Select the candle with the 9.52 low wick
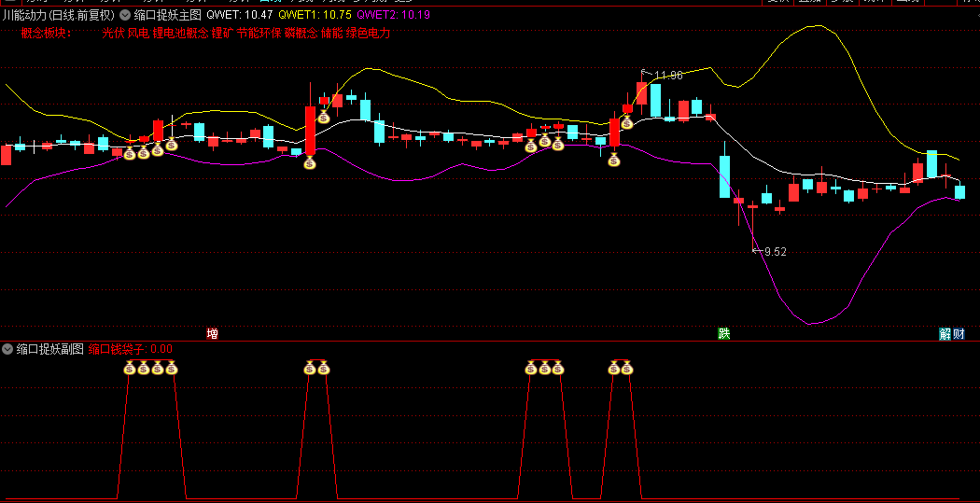This screenshot has width=980, height=503. tap(752, 205)
